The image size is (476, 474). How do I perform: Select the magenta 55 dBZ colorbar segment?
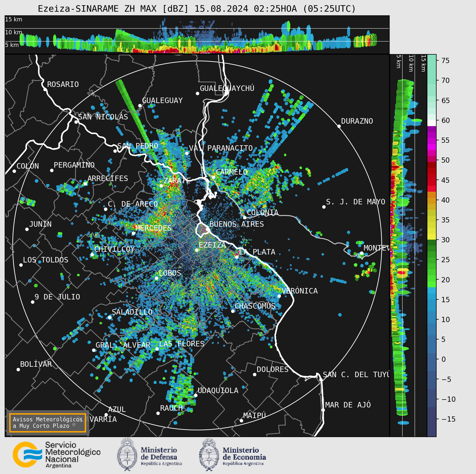(x=432, y=141)
